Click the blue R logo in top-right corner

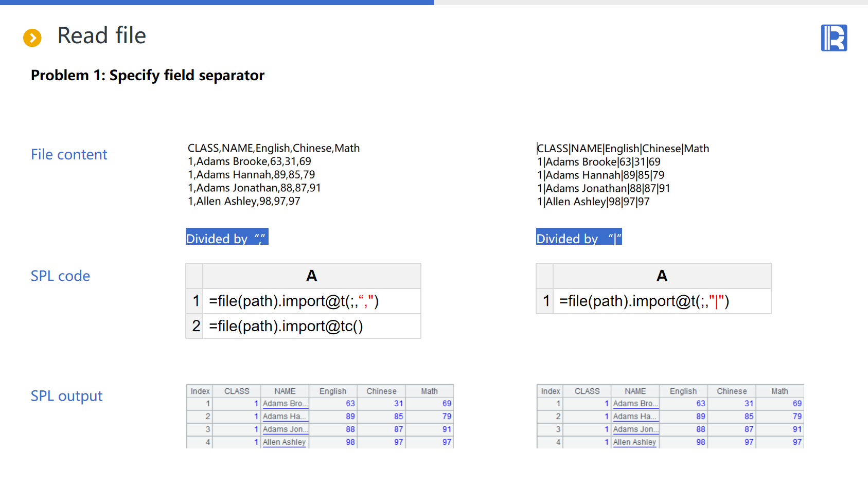point(834,38)
